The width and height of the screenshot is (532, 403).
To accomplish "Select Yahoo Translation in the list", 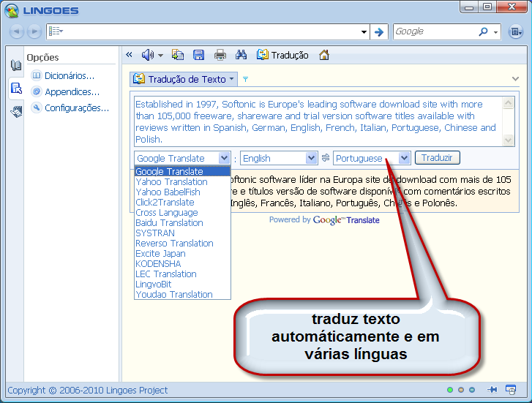I will point(182,182).
